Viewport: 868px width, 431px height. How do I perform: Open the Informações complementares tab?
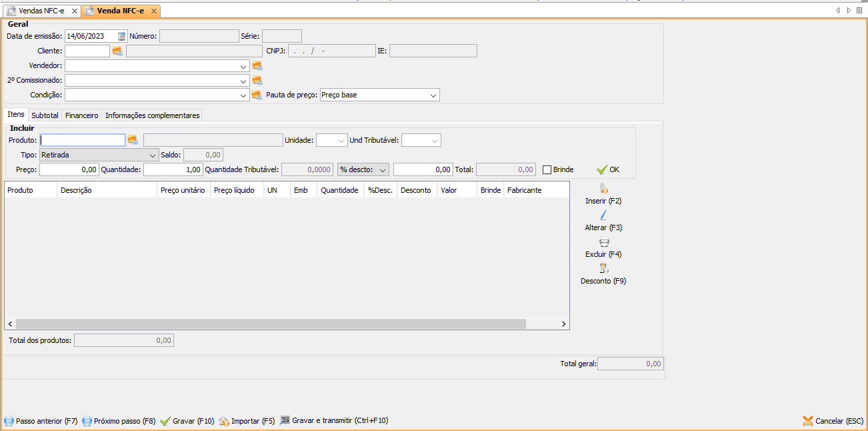(152, 115)
